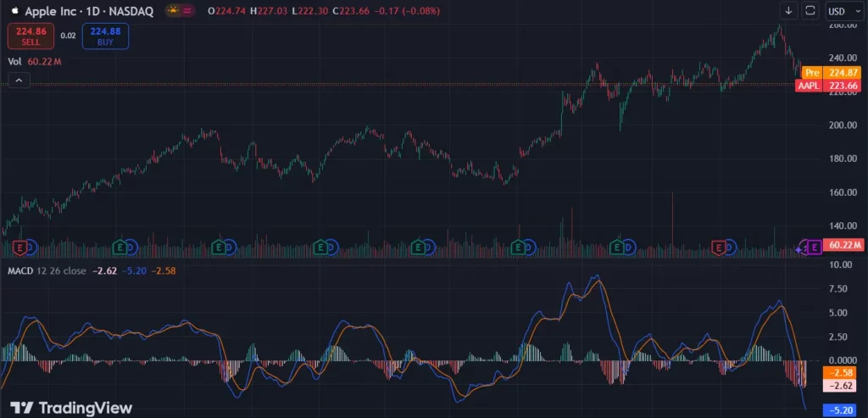
Task: Open the leftmost red E earnings marker
Action: (30, 248)
